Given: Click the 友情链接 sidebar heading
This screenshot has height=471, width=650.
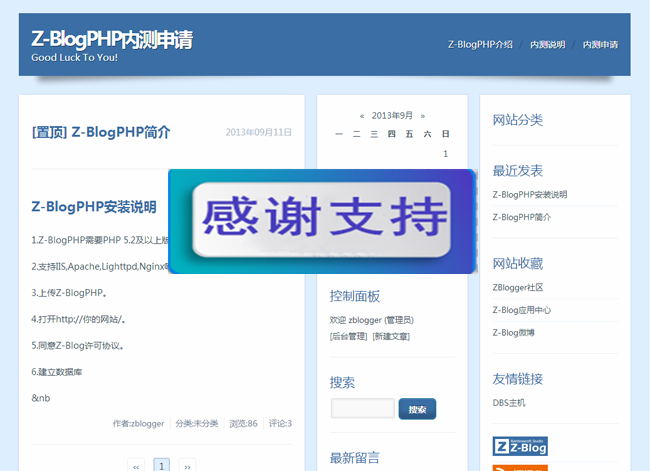Looking at the screenshot, I should point(518,379).
